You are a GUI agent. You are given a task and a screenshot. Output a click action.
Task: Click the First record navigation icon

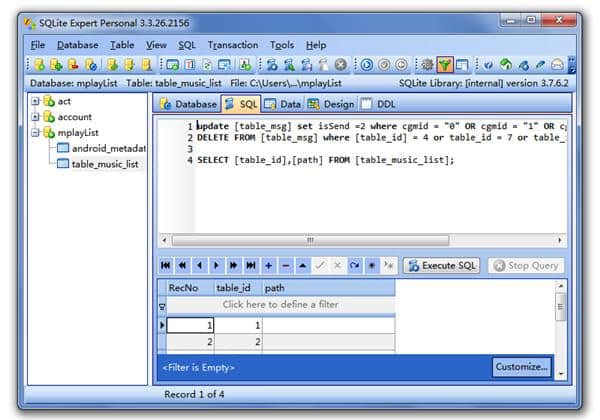click(166, 265)
